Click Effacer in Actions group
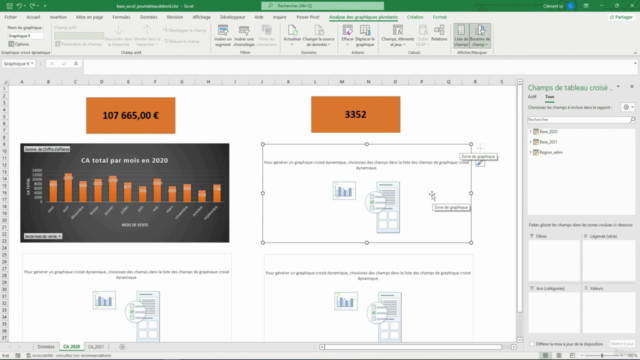Image resolution: width=640 pixels, height=360 pixels. click(347, 36)
